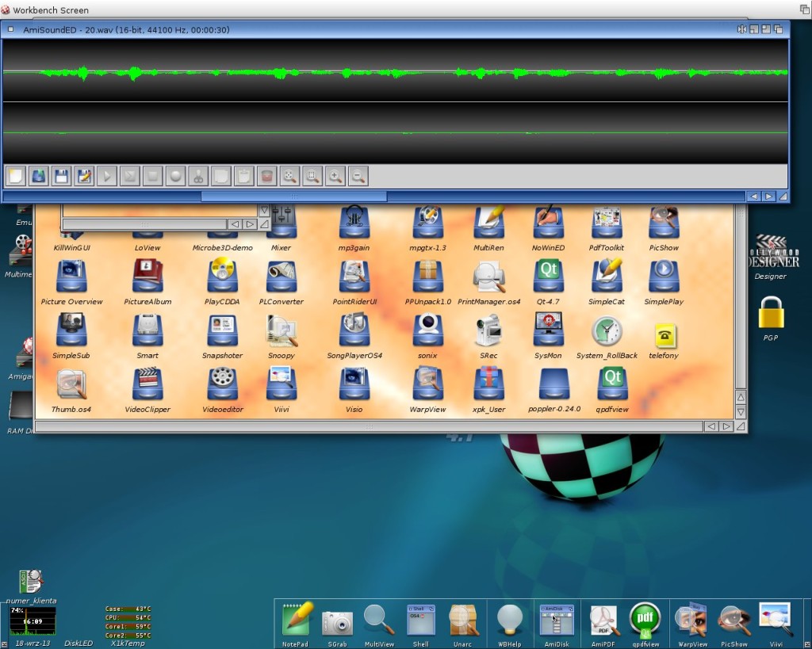The width and height of the screenshot is (812, 649).
Task: Select the mpgtx-1.3 drawer
Action: 427,227
